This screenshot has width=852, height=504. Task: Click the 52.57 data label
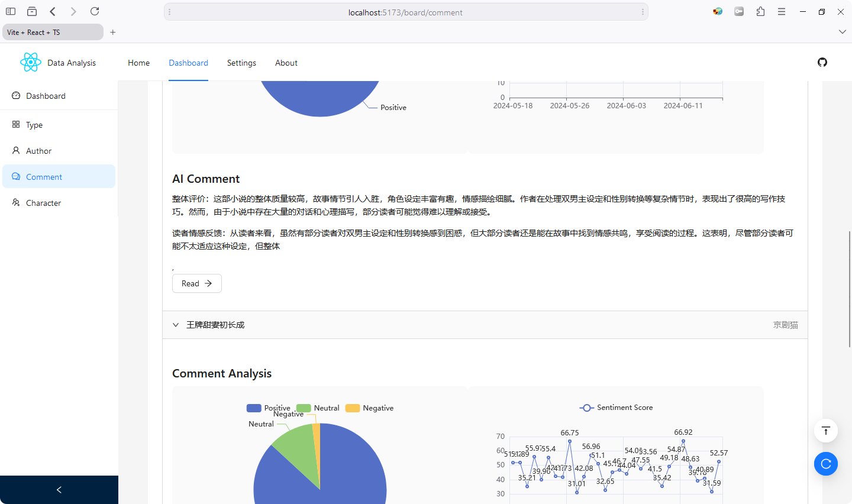pyautogui.click(x=719, y=453)
